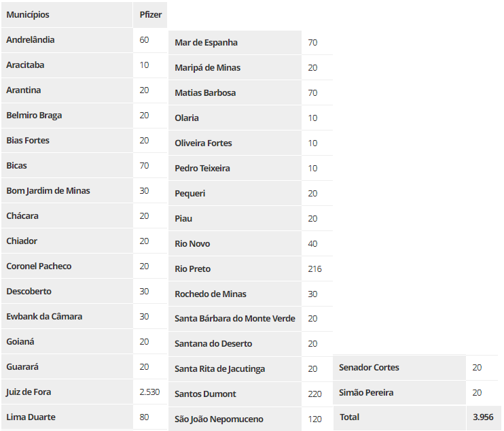Select the Juiz de Fora row
The image size is (504, 431).
pos(84,392)
